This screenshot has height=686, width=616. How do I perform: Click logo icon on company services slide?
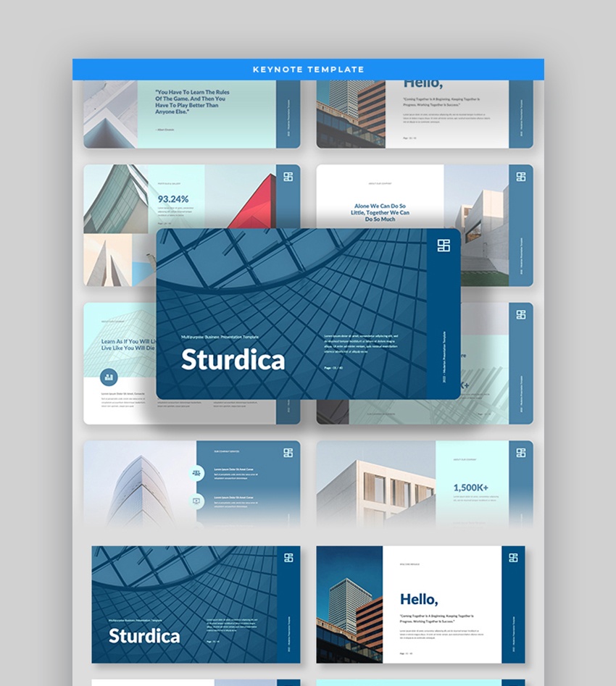[x=288, y=453]
